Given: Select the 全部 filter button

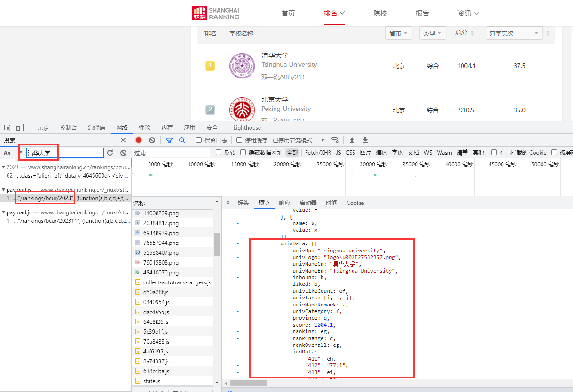Looking at the screenshot, I should (292, 153).
